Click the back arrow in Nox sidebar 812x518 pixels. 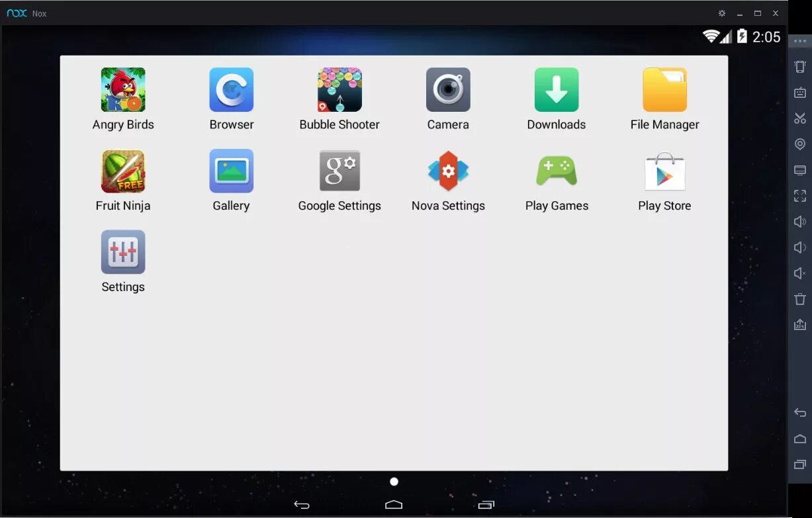(x=800, y=413)
